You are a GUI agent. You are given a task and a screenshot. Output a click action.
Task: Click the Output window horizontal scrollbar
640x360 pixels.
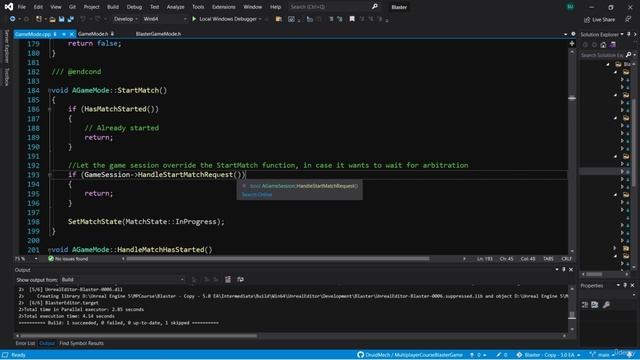pos(138,336)
